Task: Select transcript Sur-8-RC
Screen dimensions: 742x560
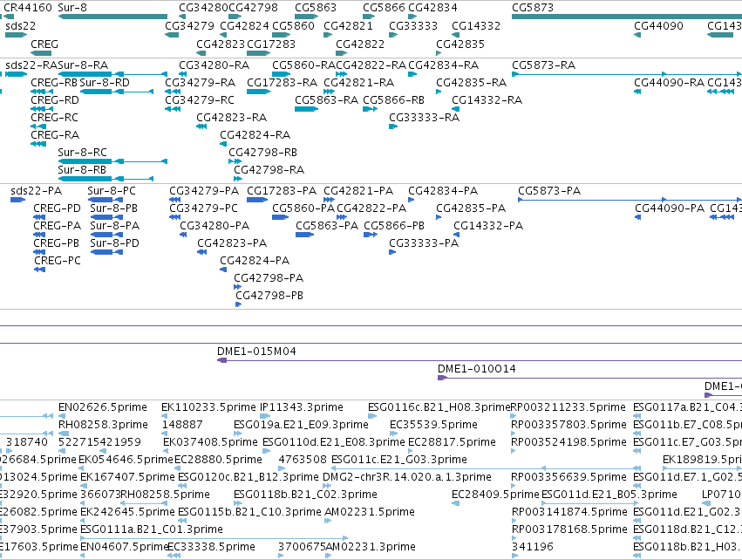Action: (x=82, y=152)
